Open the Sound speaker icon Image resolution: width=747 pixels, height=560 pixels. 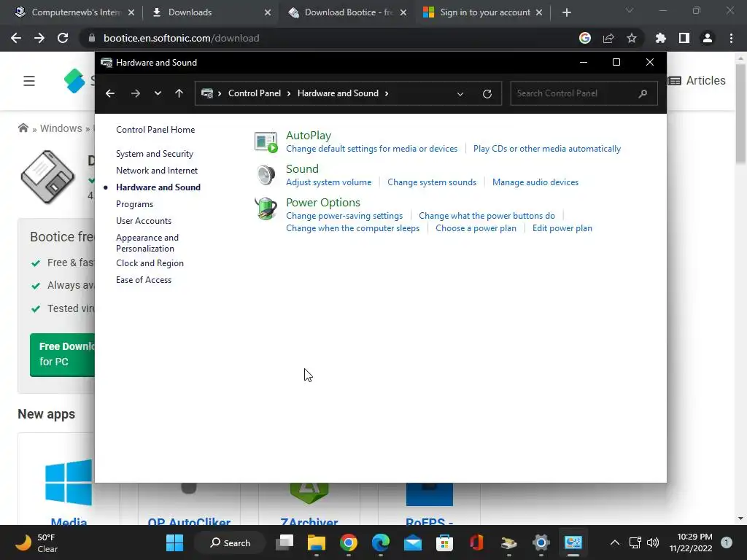266,175
